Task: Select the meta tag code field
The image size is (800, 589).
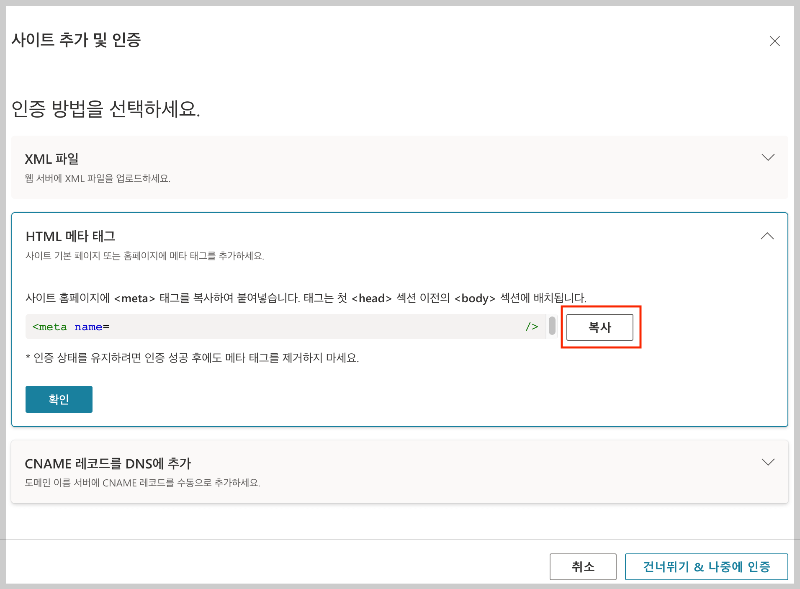Action: [280, 326]
